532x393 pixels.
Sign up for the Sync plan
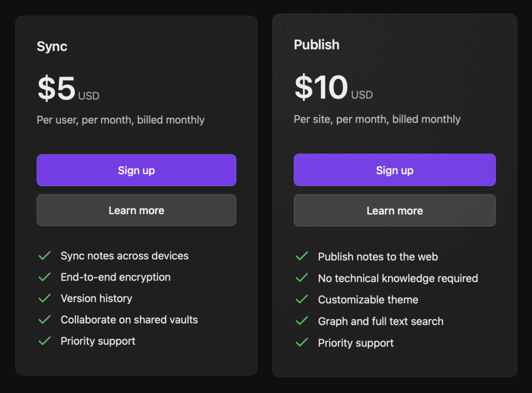pyautogui.click(x=136, y=171)
